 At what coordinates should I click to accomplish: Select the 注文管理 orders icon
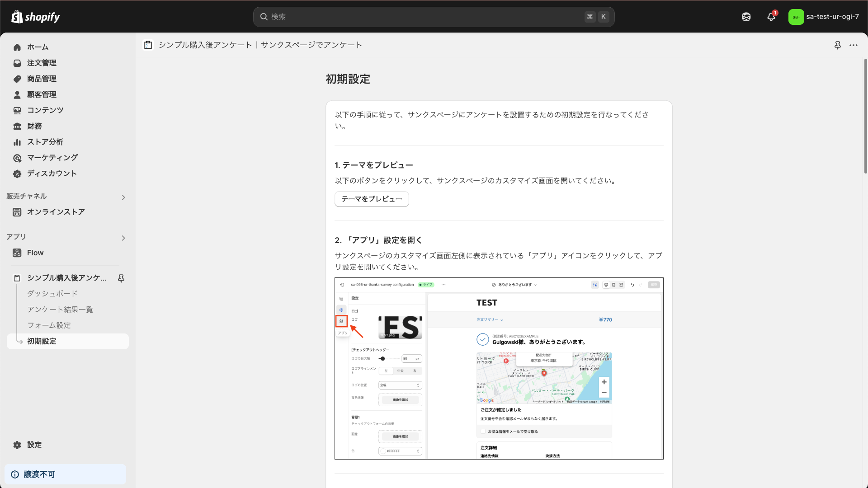(x=17, y=63)
